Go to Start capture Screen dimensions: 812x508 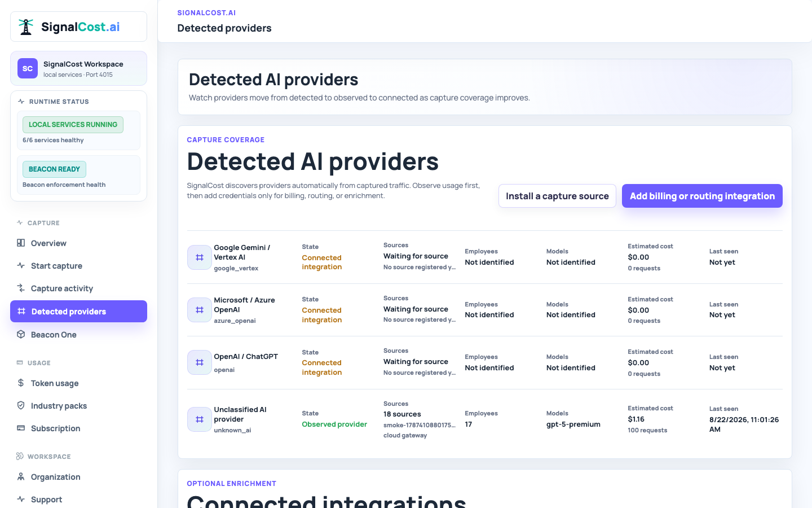coord(78,265)
